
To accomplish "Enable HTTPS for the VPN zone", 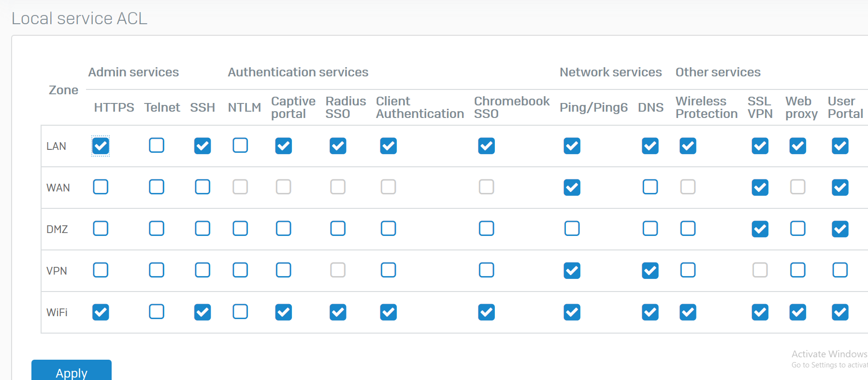I will tap(101, 270).
